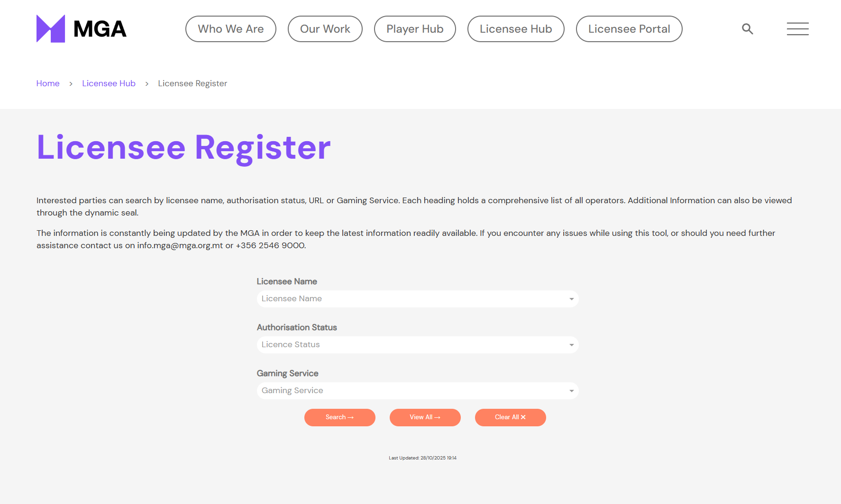Image resolution: width=841 pixels, height=504 pixels.
Task: Select the Our Work menu item
Action: [325, 29]
